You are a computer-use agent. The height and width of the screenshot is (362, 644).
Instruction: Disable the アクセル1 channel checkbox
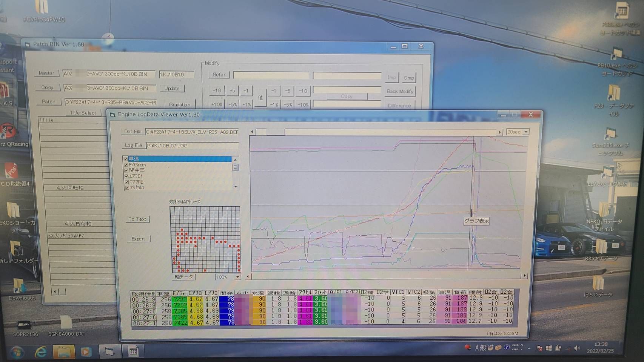[126, 187]
